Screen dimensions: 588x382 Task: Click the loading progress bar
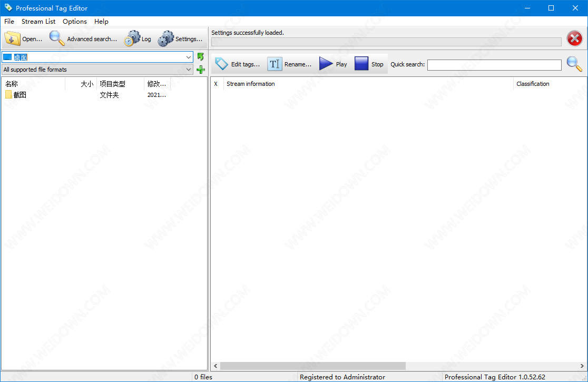tap(386, 42)
